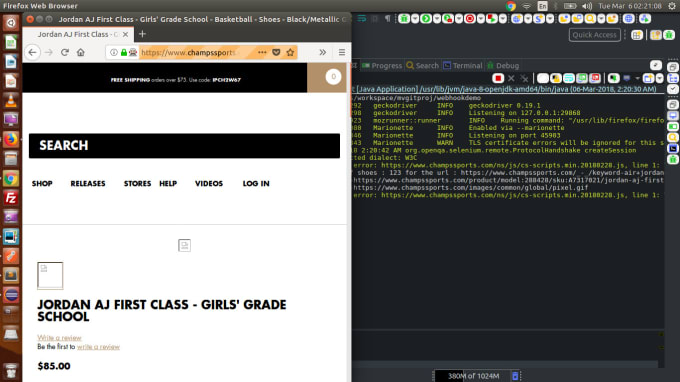The image size is (680, 382).
Task: Open STORES in the site navigation
Action: [x=137, y=184]
